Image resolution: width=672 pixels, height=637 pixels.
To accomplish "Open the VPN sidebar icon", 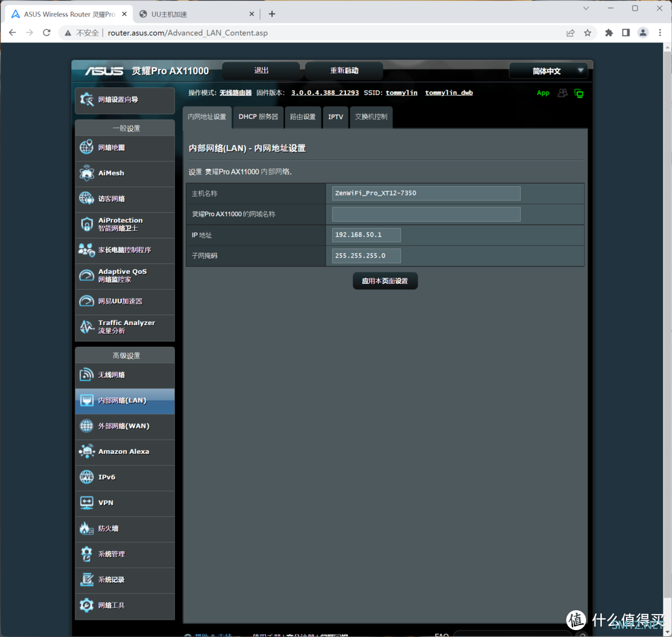I will [86, 503].
